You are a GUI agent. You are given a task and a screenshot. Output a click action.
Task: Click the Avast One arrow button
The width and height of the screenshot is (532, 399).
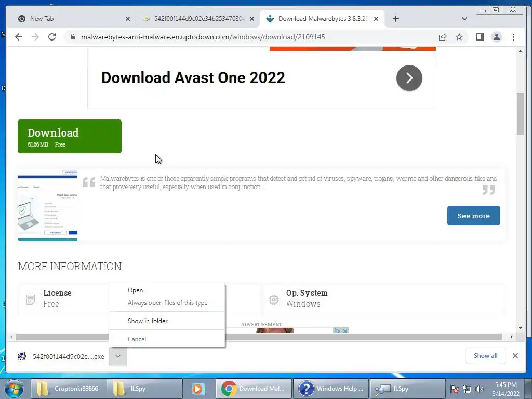pyautogui.click(x=409, y=78)
